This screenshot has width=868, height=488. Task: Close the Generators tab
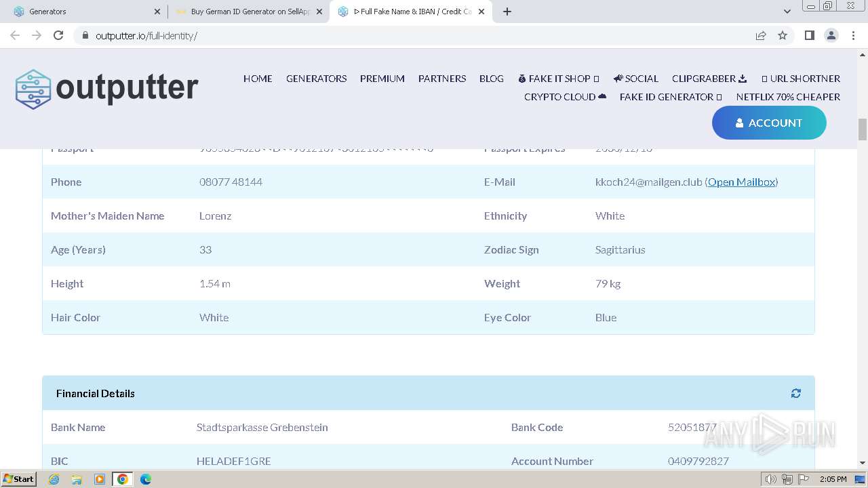pyautogui.click(x=157, y=12)
